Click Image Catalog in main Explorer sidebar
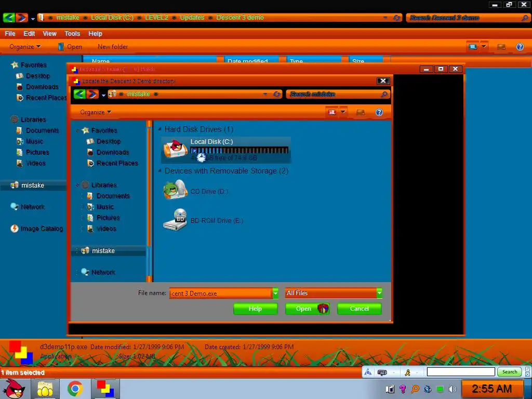The image size is (532, 399). [x=37, y=229]
